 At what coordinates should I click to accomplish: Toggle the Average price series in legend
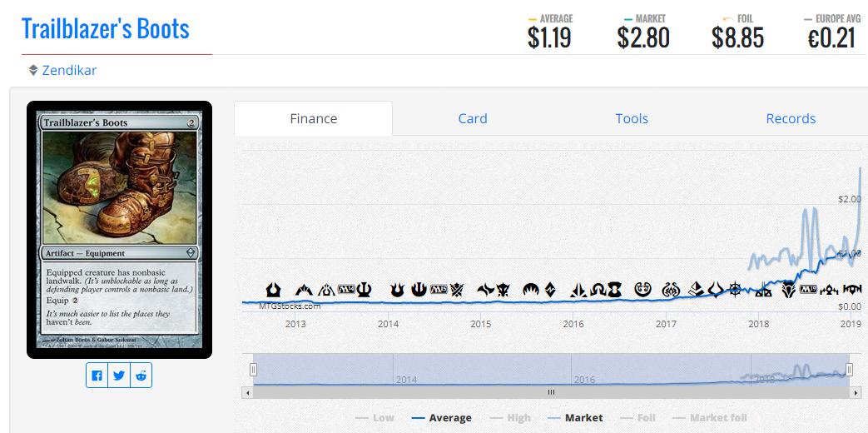[442, 417]
